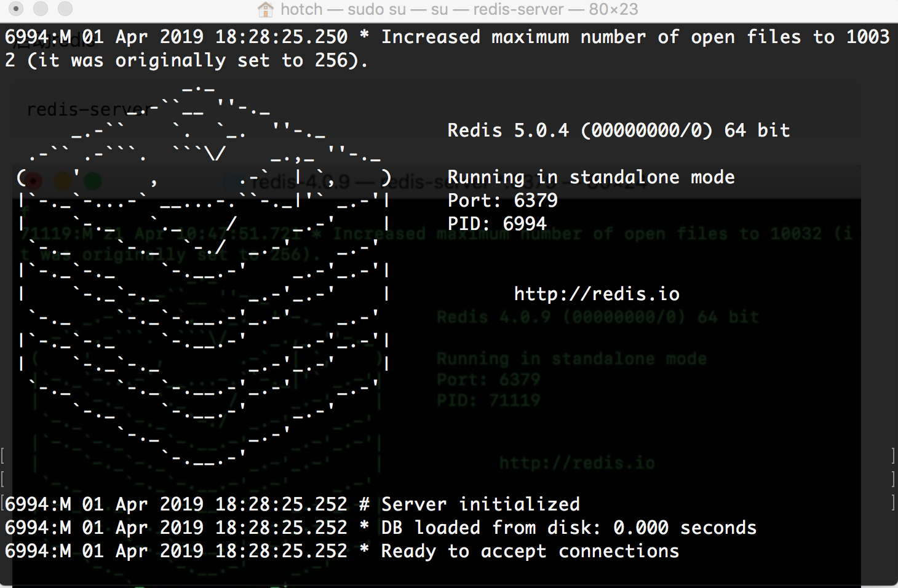
Task: Minimize the front Terminal window
Action: tap(41, 9)
